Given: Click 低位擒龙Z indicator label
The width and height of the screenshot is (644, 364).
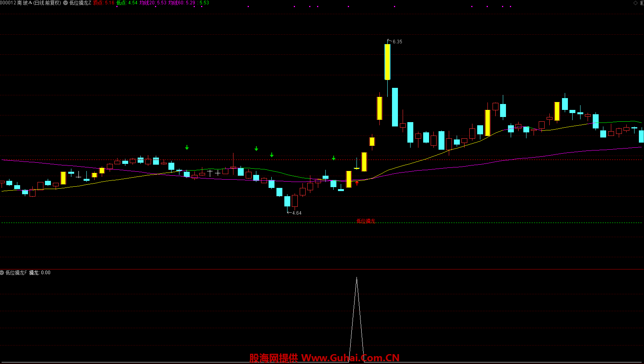Looking at the screenshot, I should (x=80, y=3).
